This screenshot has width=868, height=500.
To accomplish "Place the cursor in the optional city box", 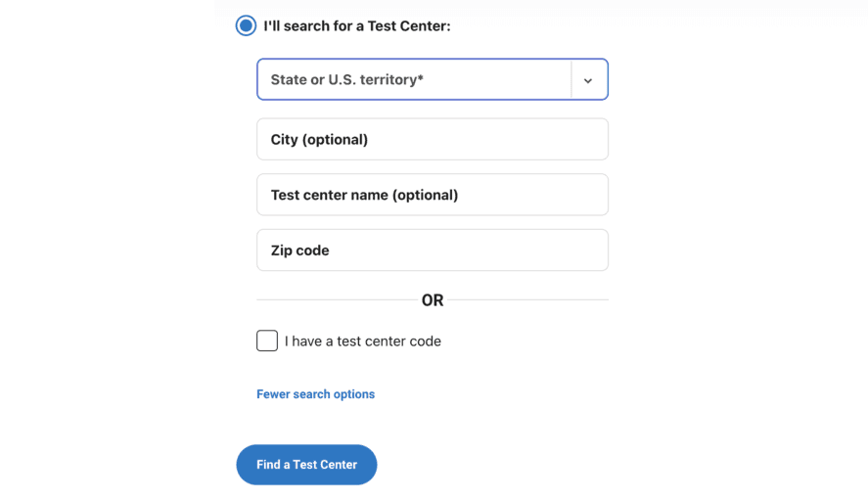I will pyautogui.click(x=433, y=139).
